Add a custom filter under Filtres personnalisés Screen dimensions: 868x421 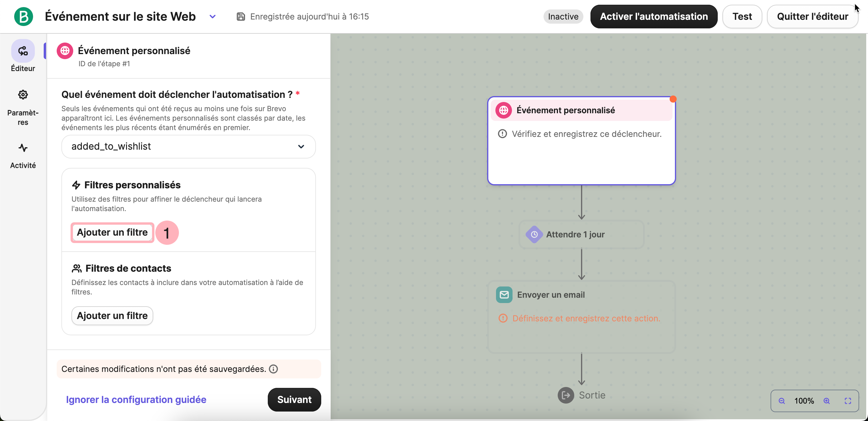coord(112,232)
